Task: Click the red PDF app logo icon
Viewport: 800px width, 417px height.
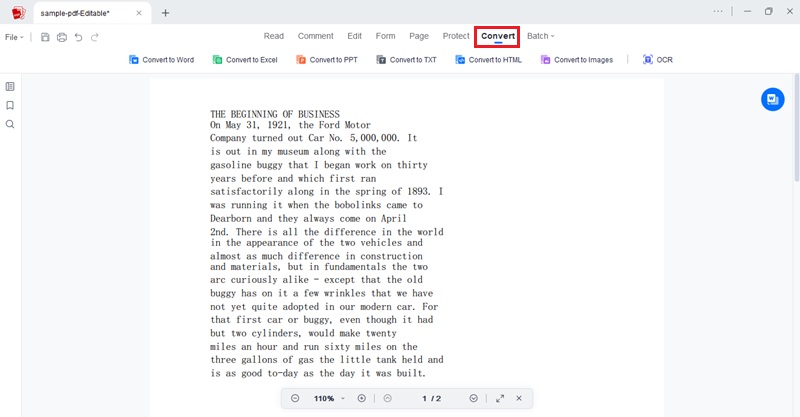Action: 18,13
